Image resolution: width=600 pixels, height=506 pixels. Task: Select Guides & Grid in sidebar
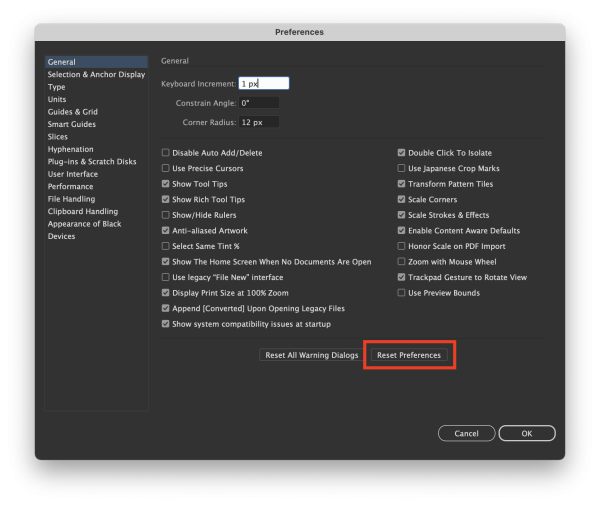click(x=73, y=112)
